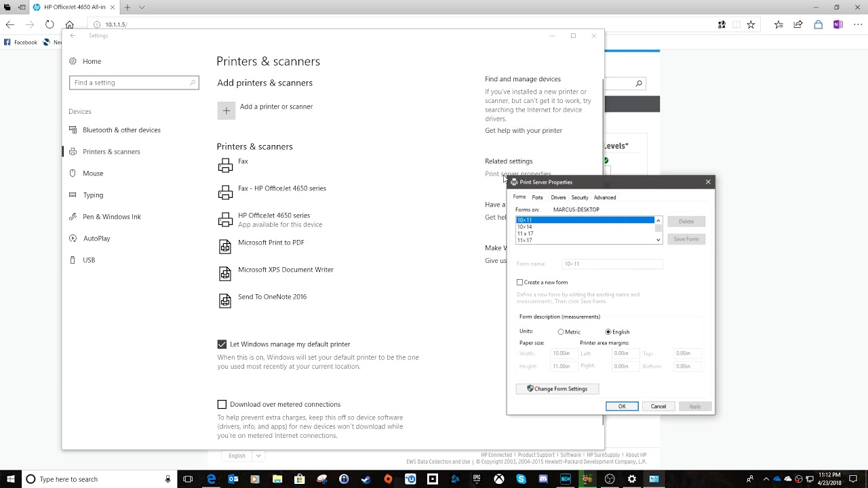Go back in the Settings window
Image resolution: width=868 pixels, height=488 pixels.
pyautogui.click(x=73, y=35)
